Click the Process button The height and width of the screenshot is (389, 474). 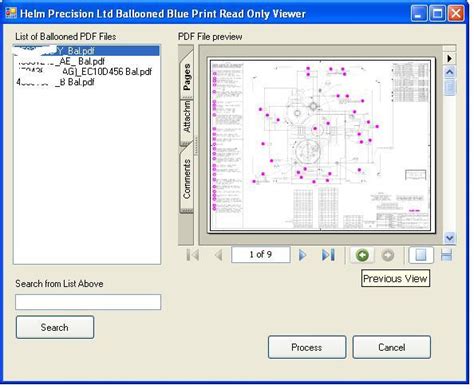coord(307,347)
